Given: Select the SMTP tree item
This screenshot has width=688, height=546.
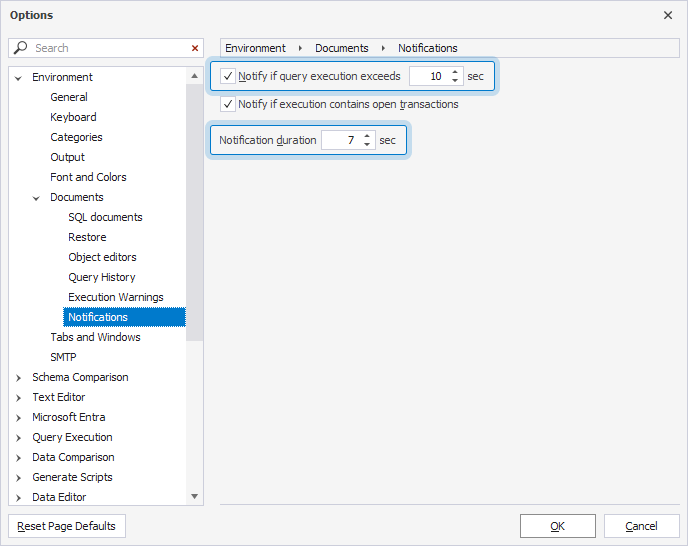Looking at the screenshot, I should (63, 357).
